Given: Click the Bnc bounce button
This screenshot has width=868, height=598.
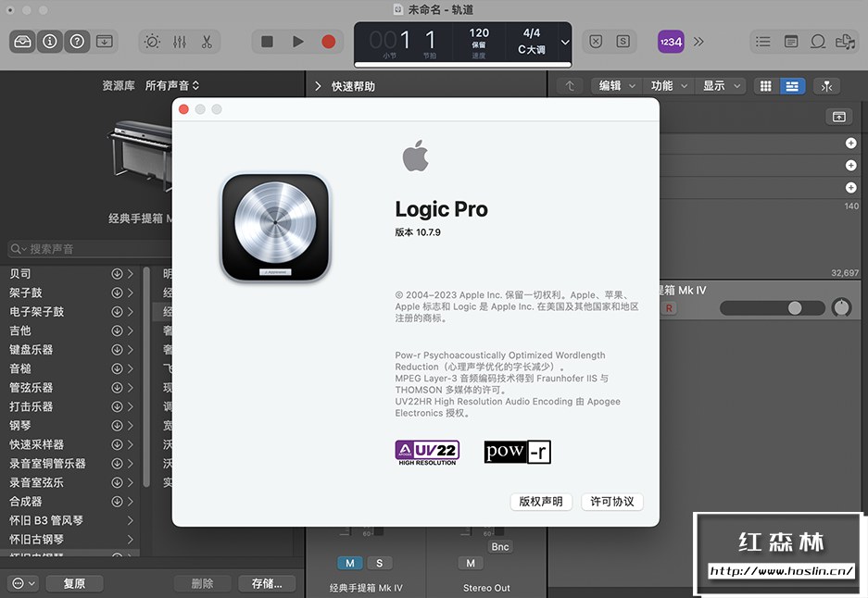Looking at the screenshot, I should point(500,546).
